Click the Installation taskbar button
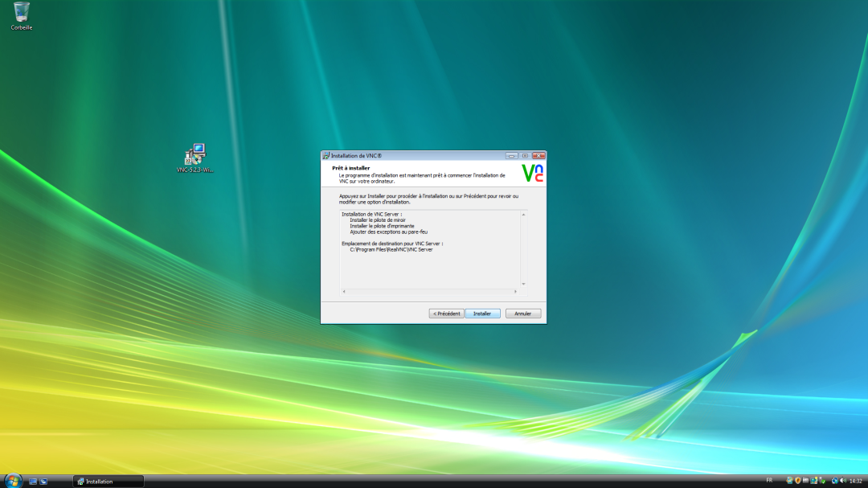Viewport: 868px width, 488px height. (108, 482)
